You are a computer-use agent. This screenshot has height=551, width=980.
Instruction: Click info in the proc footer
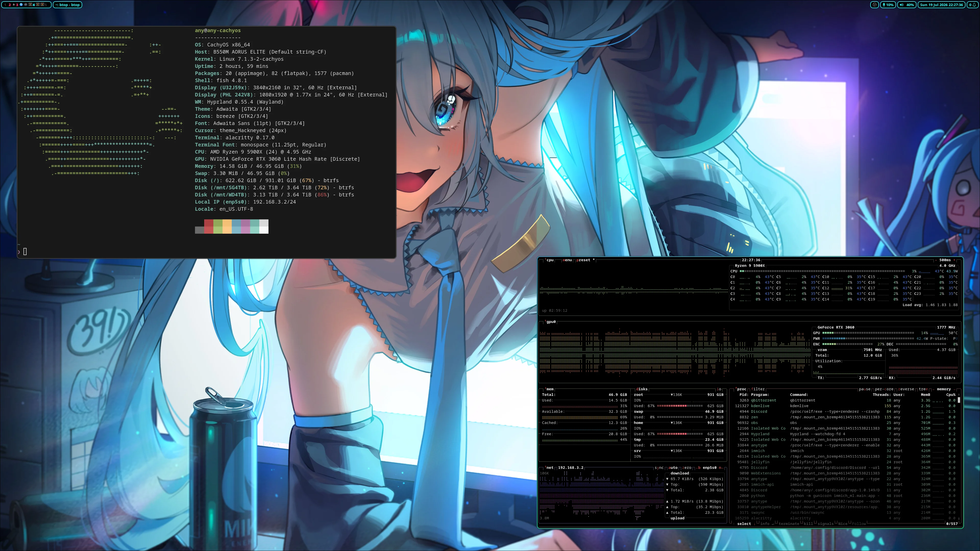pos(765,524)
